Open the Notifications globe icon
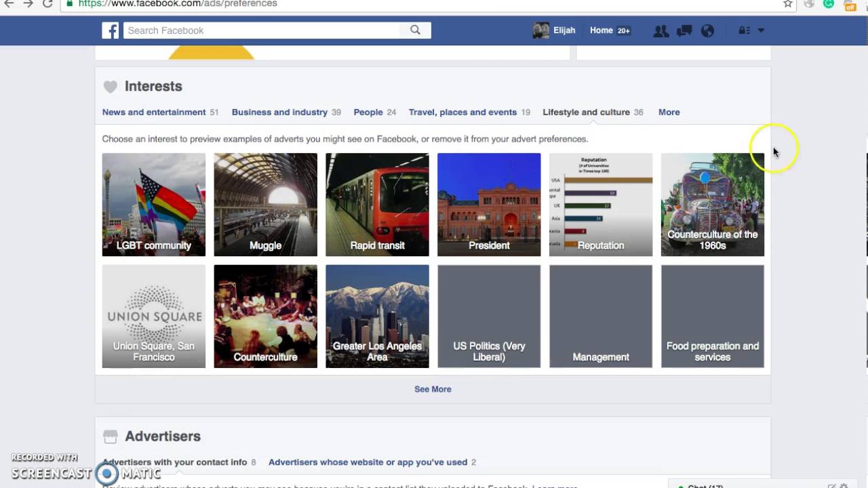868x488 pixels. click(707, 30)
